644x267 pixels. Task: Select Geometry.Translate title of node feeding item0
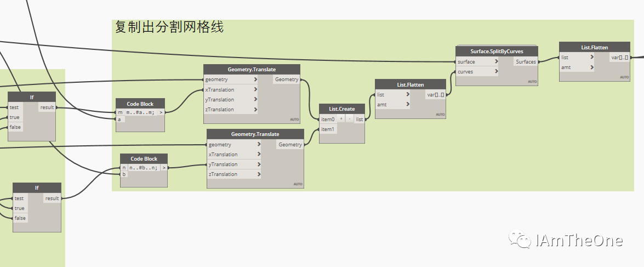pos(252,70)
